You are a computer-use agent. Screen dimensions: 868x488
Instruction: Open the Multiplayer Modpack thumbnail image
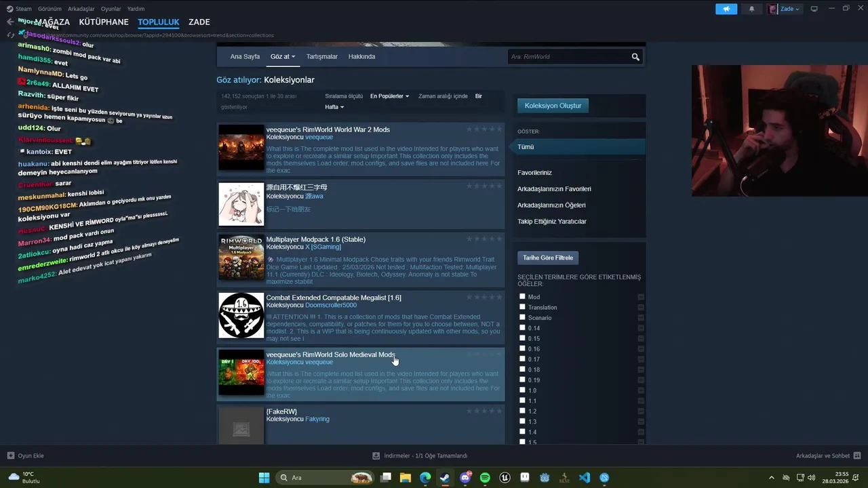[241, 257]
